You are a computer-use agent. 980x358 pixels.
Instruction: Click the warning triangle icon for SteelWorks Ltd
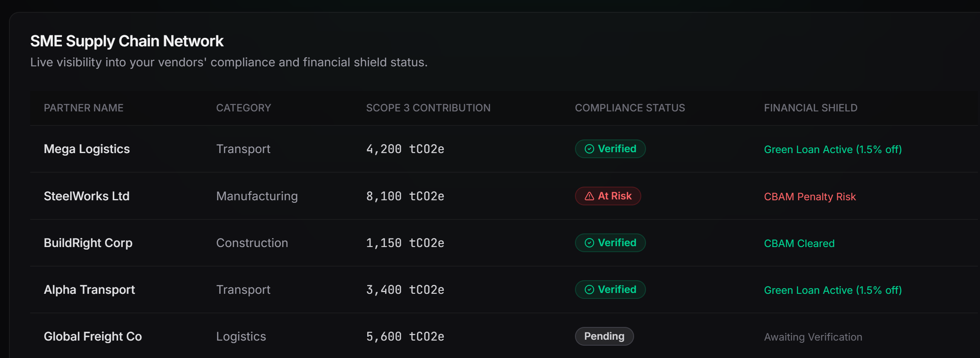pos(589,196)
